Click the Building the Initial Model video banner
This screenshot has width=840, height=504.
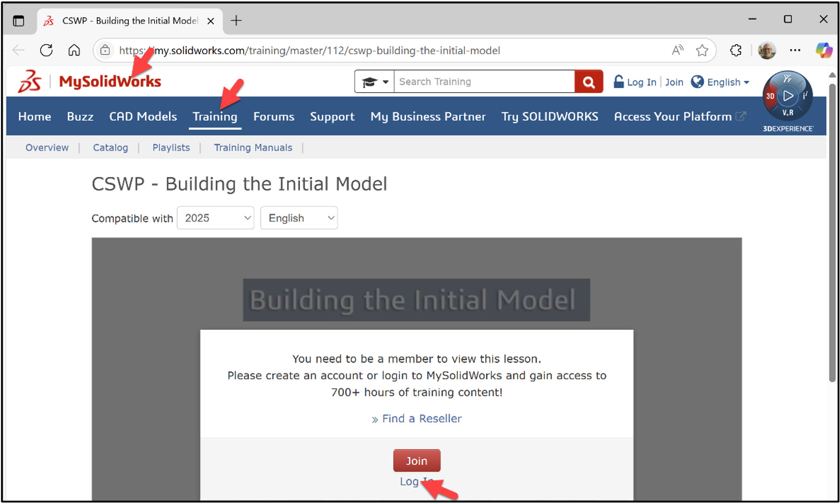pyautogui.click(x=417, y=300)
